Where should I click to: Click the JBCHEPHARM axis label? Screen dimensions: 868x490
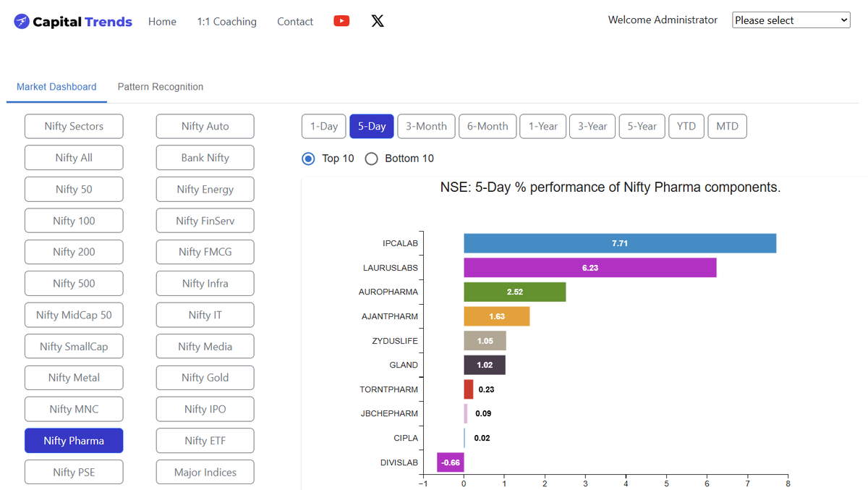389,413
